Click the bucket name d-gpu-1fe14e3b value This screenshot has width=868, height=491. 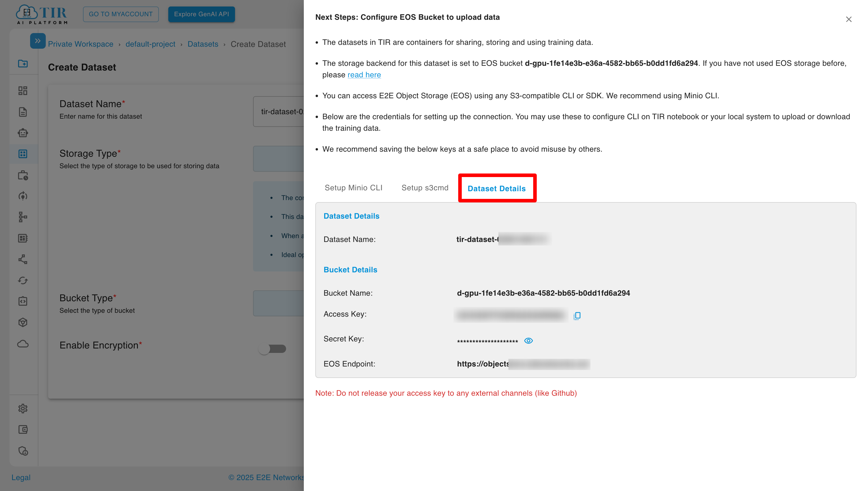click(x=543, y=293)
